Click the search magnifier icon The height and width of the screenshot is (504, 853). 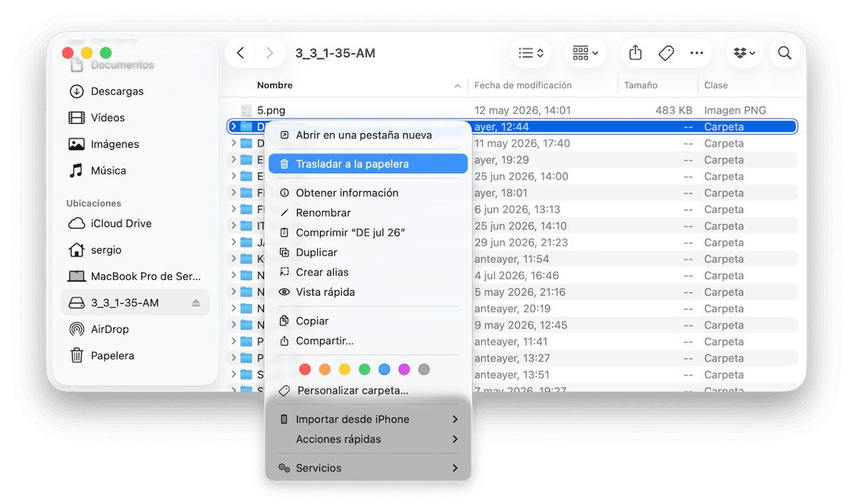pos(785,53)
